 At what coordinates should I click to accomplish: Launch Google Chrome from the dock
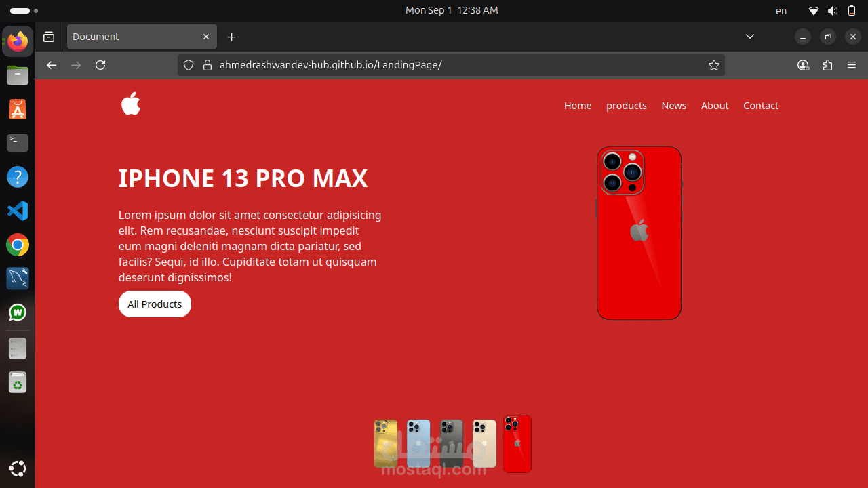click(18, 245)
